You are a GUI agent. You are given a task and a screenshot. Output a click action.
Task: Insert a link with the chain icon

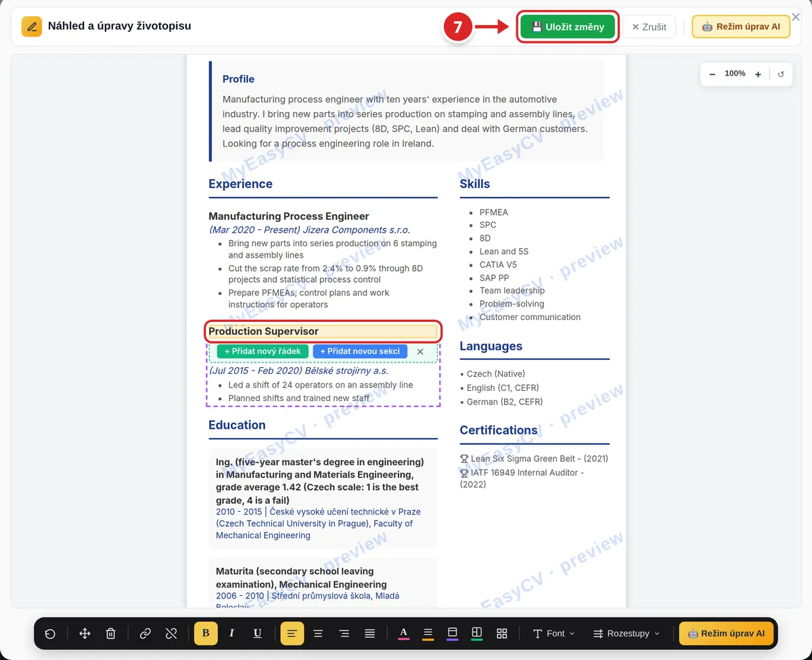click(x=145, y=634)
